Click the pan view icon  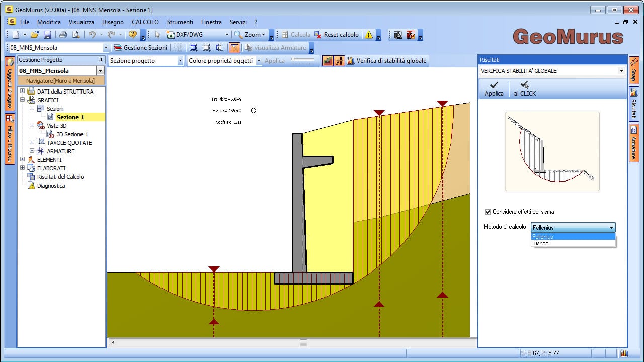point(219,48)
